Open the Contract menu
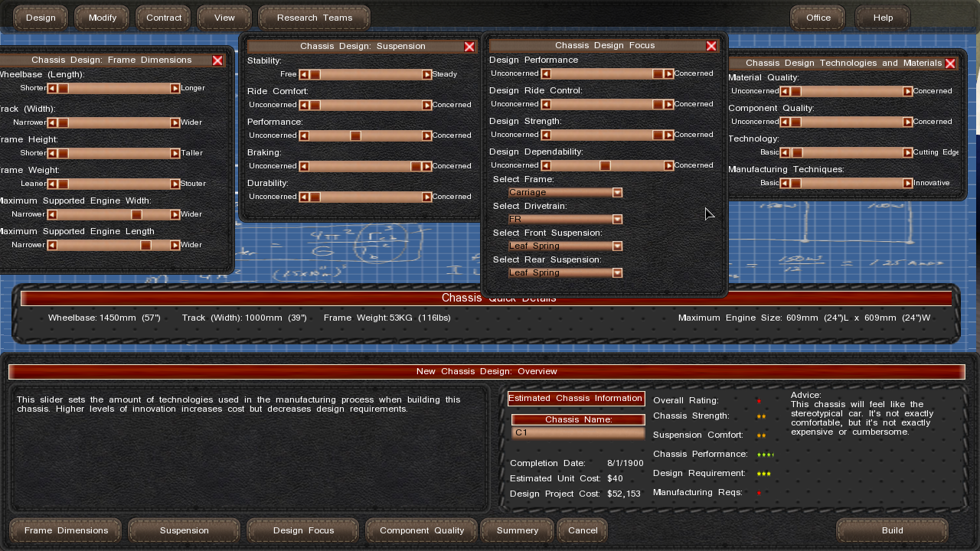Viewport: 980px width, 551px height. coord(164,18)
